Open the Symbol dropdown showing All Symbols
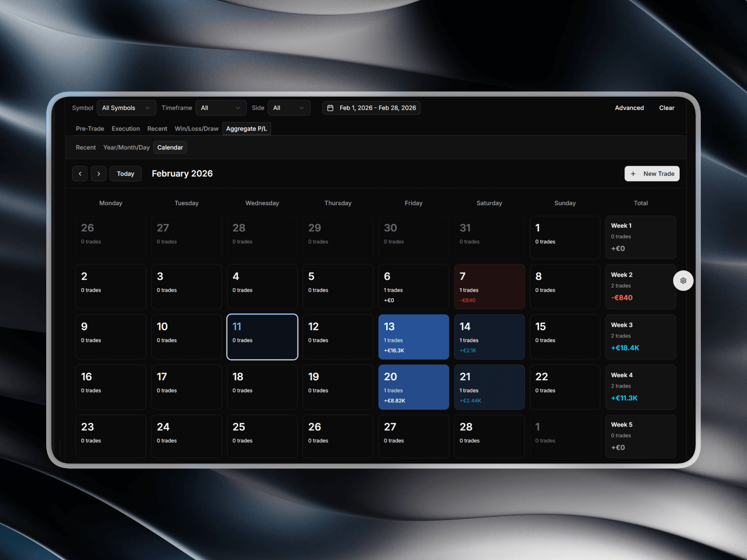This screenshot has height=560, width=747. [x=126, y=108]
